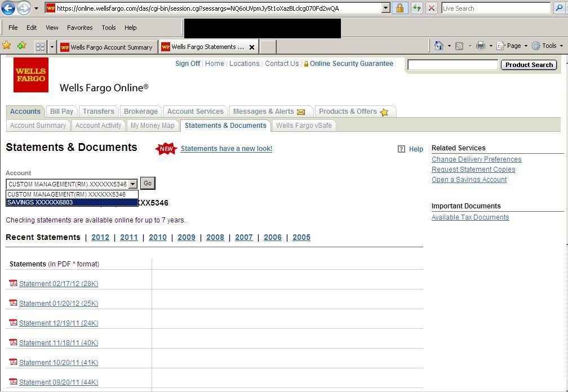Open the recent pages dropdown arrow
Image resolution: width=568 pixels, height=392 pixels.
[x=36, y=8]
